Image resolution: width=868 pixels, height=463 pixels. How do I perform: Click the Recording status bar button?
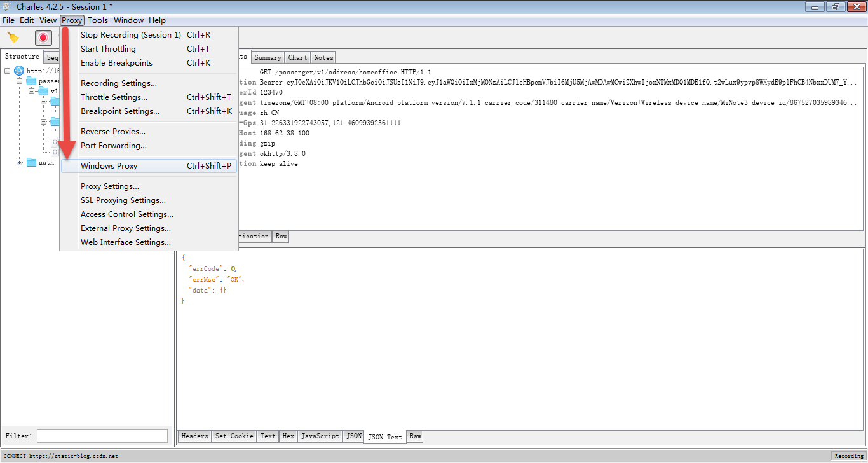pyautogui.click(x=849, y=456)
